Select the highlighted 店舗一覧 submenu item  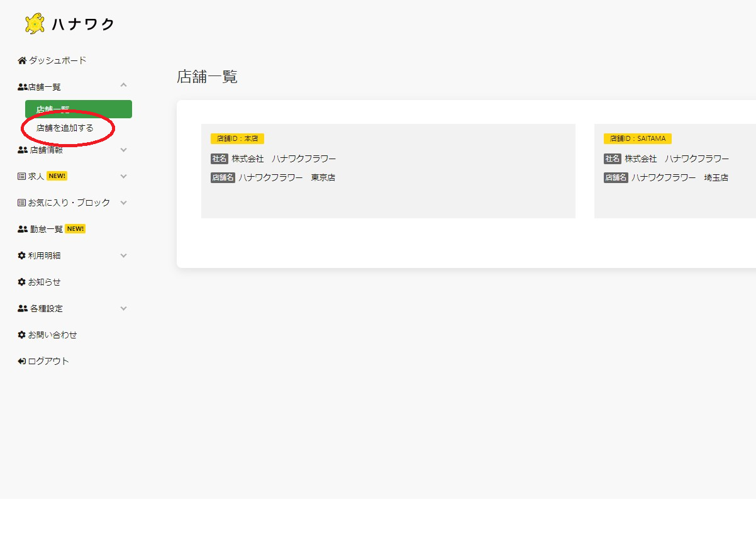coord(78,109)
